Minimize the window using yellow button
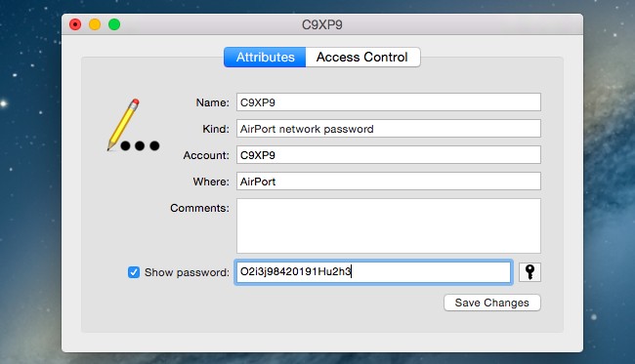Screen dimensions: 635x364 pyautogui.click(x=95, y=24)
